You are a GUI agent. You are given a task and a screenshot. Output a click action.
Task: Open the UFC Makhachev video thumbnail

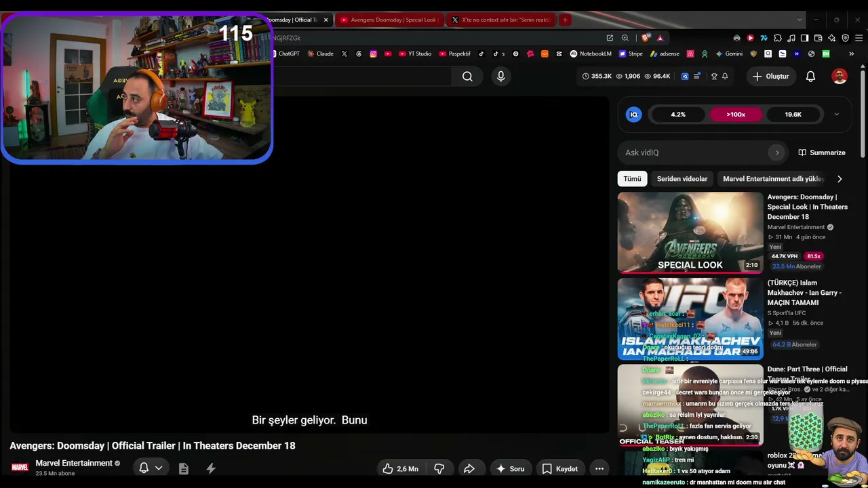click(690, 319)
